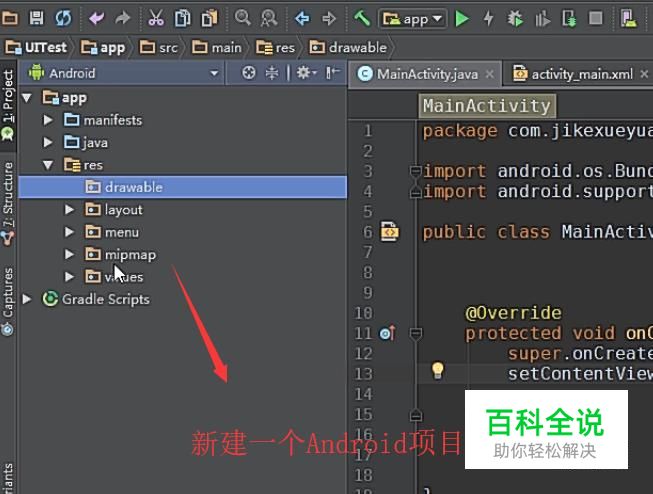Click the MainActivity class breadcrumb label
Image resolution: width=653 pixels, height=494 pixels.
coord(487,106)
